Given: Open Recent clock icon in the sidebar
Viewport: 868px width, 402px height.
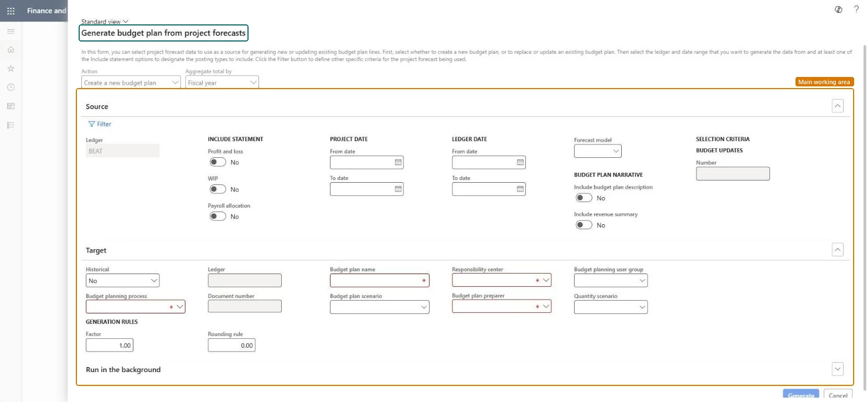Looking at the screenshot, I should click(x=11, y=87).
